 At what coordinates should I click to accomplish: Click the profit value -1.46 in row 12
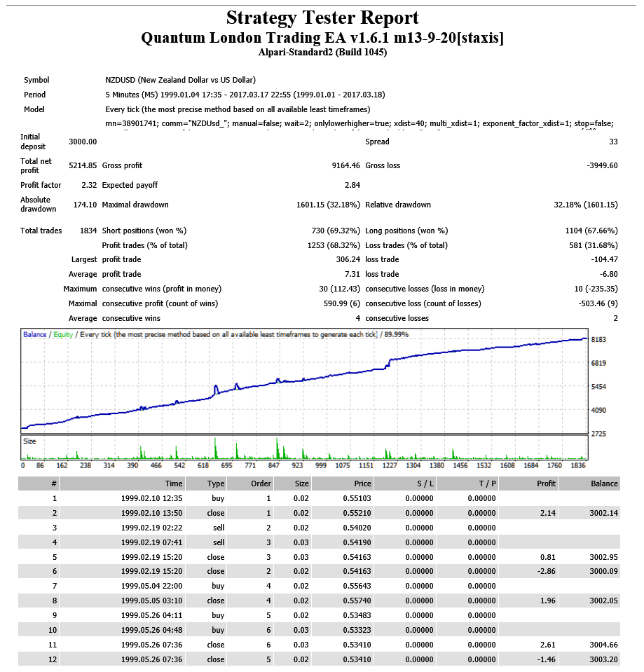pyautogui.click(x=547, y=659)
